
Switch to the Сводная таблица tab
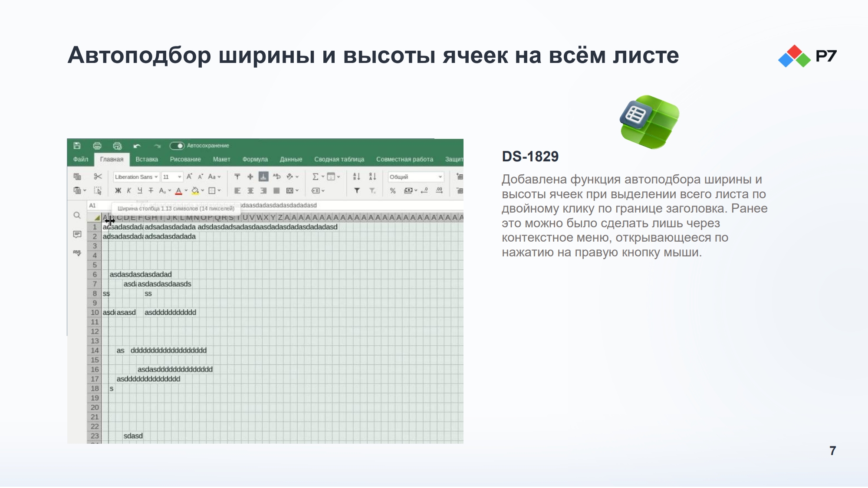339,159
